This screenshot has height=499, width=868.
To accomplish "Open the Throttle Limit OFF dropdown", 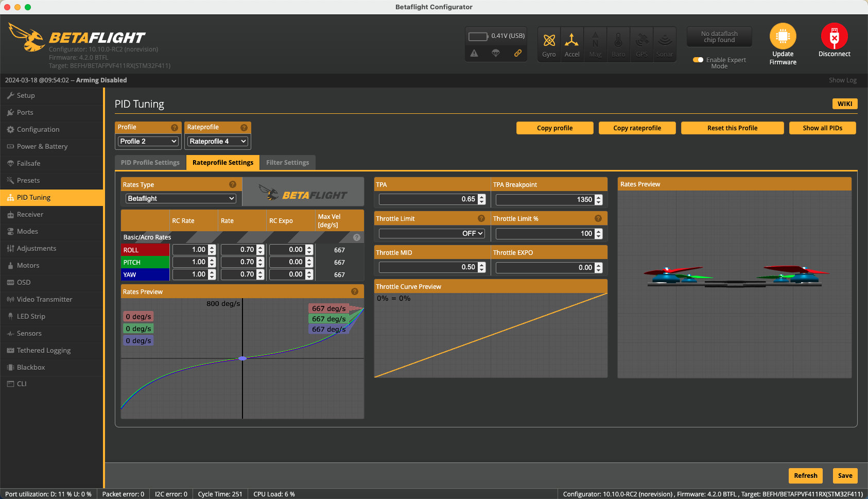I will (432, 233).
